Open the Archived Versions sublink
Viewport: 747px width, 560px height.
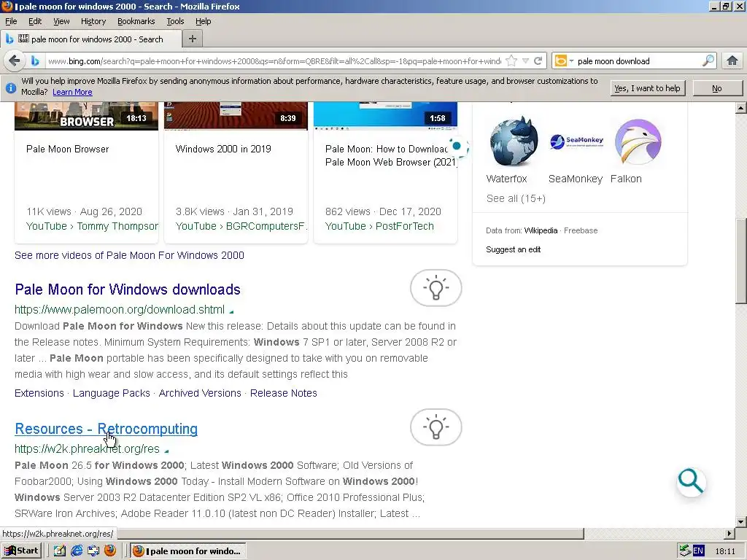pyautogui.click(x=200, y=393)
